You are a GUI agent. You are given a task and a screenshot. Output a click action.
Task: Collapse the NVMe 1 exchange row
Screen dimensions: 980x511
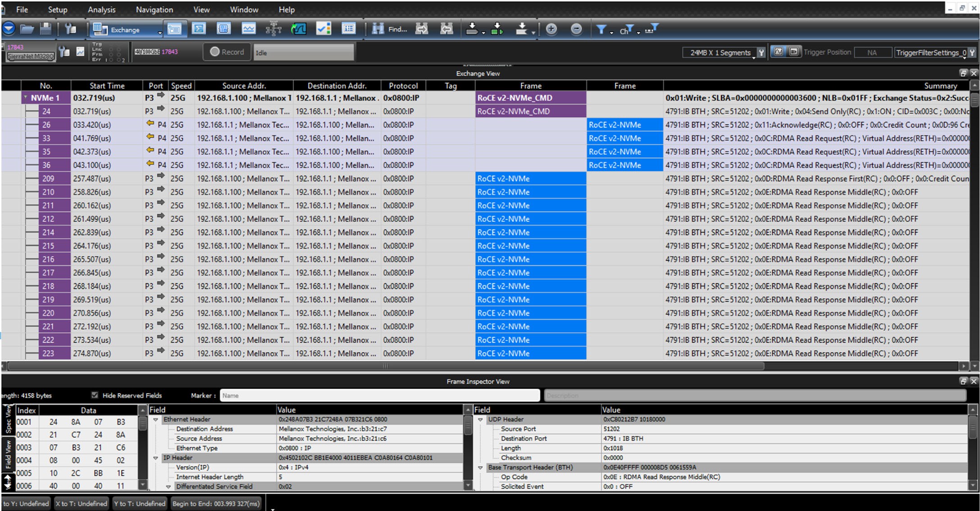26,97
